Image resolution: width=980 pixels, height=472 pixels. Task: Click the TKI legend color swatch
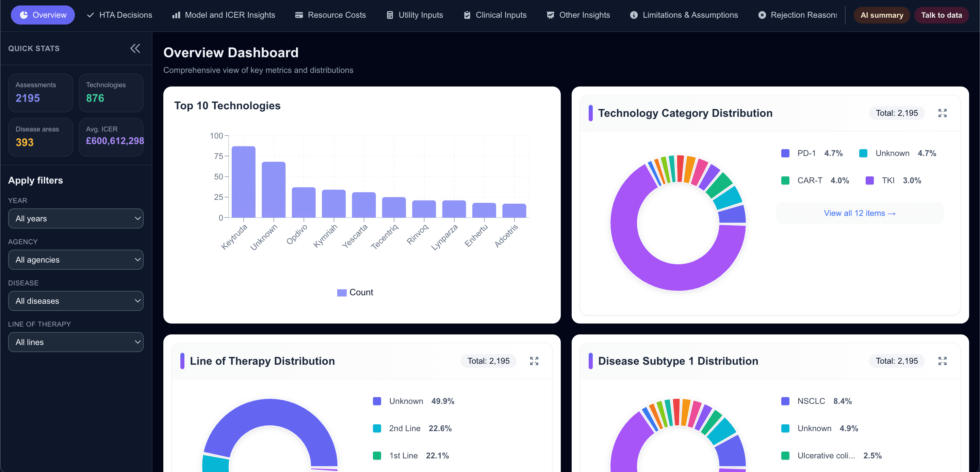[870, 180]
